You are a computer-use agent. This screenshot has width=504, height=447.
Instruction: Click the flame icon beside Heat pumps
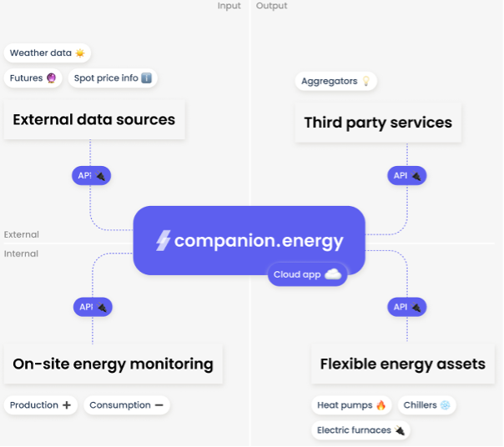click(x=381, y=405)
